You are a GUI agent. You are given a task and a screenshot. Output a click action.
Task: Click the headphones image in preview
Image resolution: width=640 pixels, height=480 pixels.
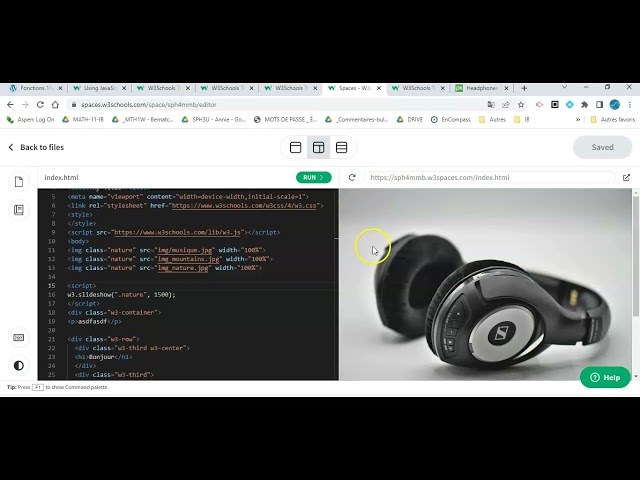tap(486, 284)
